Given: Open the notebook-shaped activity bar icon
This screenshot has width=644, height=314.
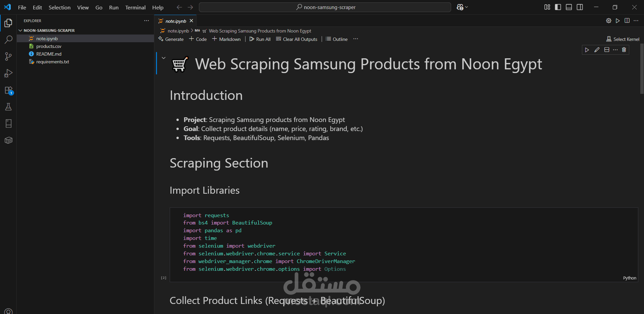Looking at the screenshot, I should 8,124.
